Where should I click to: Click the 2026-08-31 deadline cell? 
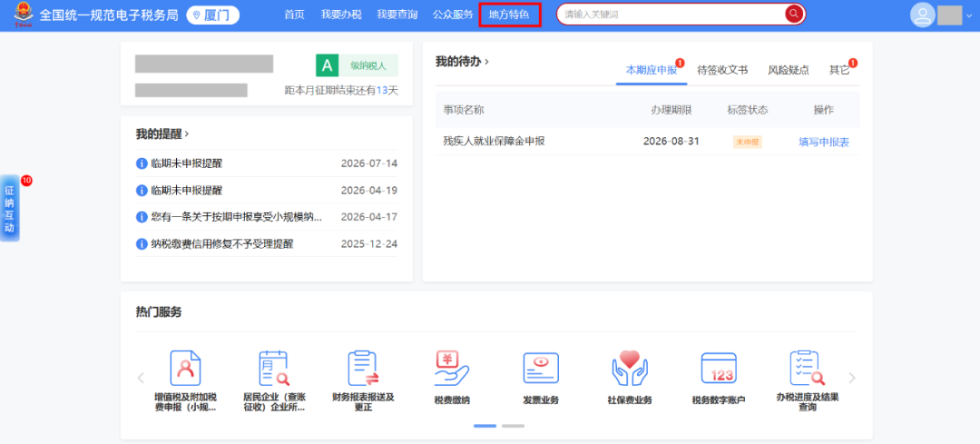[x=671, y=142]
